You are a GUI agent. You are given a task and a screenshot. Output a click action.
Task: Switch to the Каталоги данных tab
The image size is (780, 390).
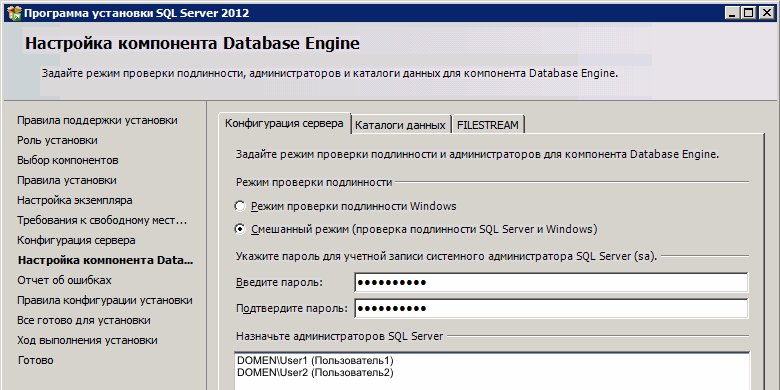coord(400,125)
